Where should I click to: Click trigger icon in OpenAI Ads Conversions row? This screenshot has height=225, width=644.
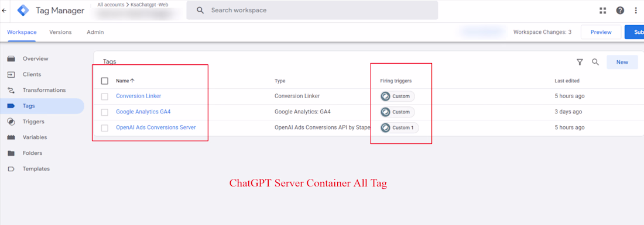point(385,128)
